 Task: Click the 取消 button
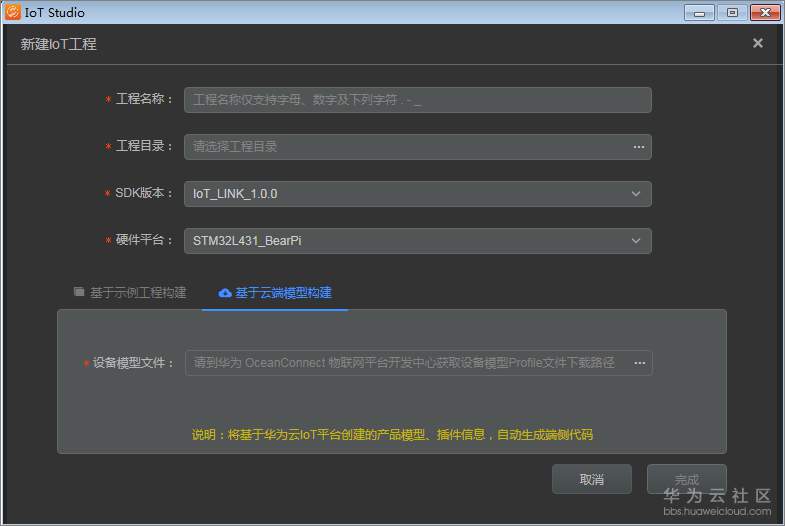pyautogui.click(x=592, y=479)
